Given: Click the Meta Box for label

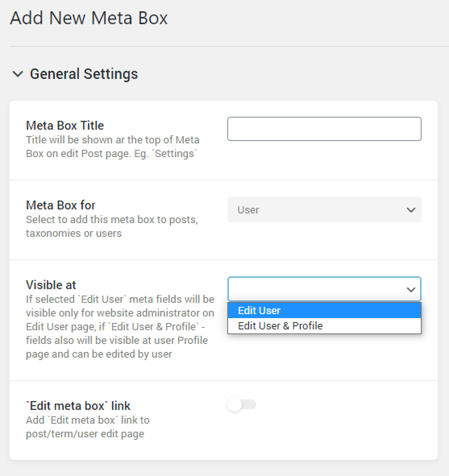Looking at the screenshot, I should (61, 205).
